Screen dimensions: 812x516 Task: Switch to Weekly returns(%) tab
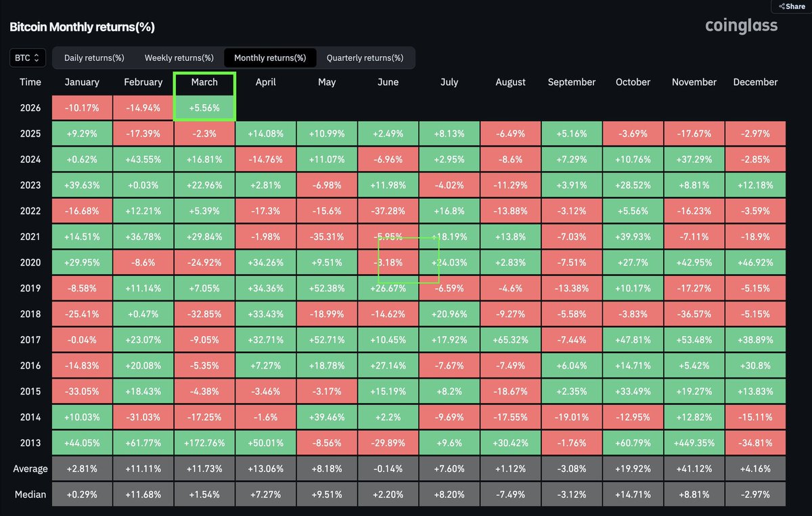click(x=179, y=58)
